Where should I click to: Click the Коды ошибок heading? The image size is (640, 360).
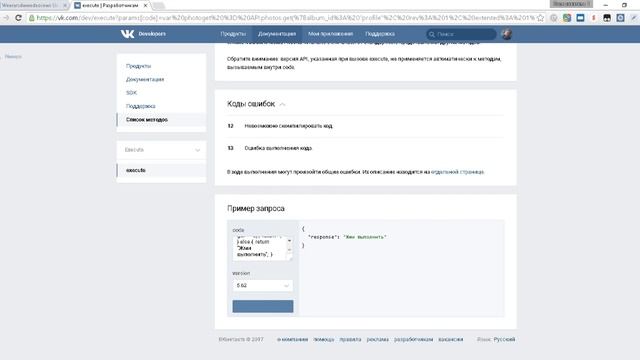[251, 104]
